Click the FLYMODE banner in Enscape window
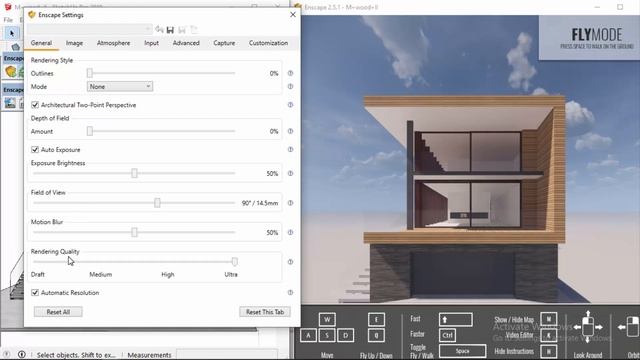The height and width of the screenshot is (360, 640). (589, 38)
